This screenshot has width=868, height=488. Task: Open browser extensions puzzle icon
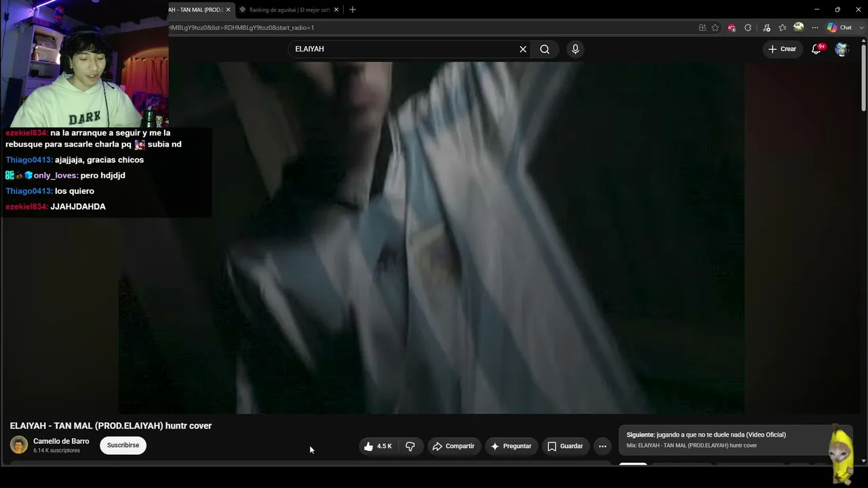pyautogui.click(x=748, y=28)
